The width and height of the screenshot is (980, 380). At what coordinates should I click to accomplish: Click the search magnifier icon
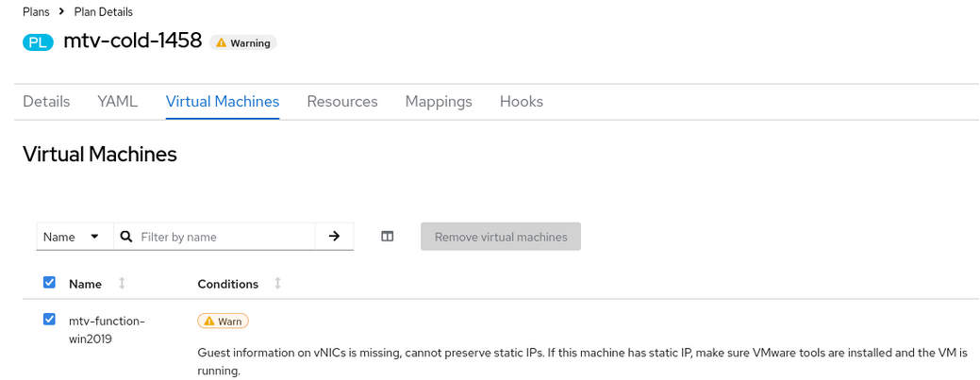tap(126, 237)
